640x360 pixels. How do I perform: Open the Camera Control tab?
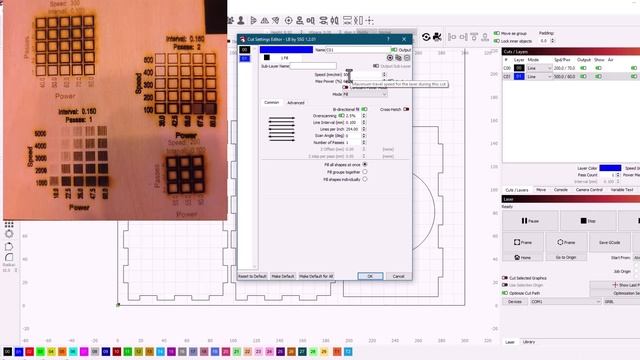coord(589,190)
